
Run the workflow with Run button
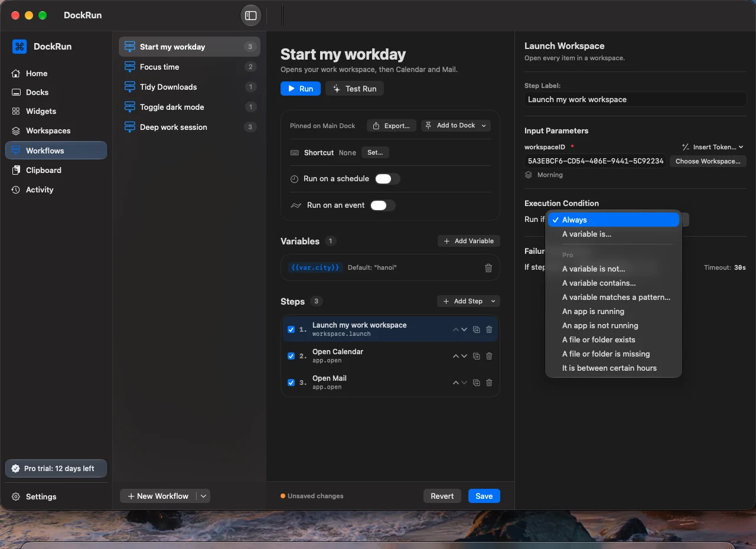pyautogui.click(x=301, y=89)
